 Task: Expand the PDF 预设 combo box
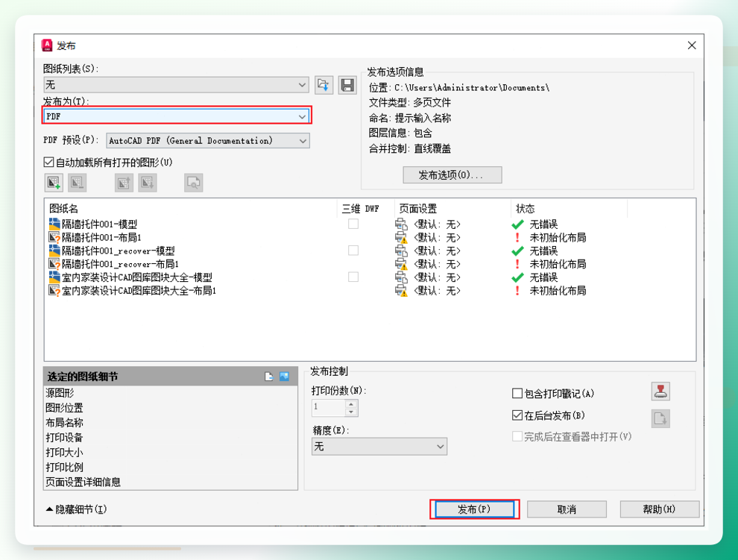point(208,141)
